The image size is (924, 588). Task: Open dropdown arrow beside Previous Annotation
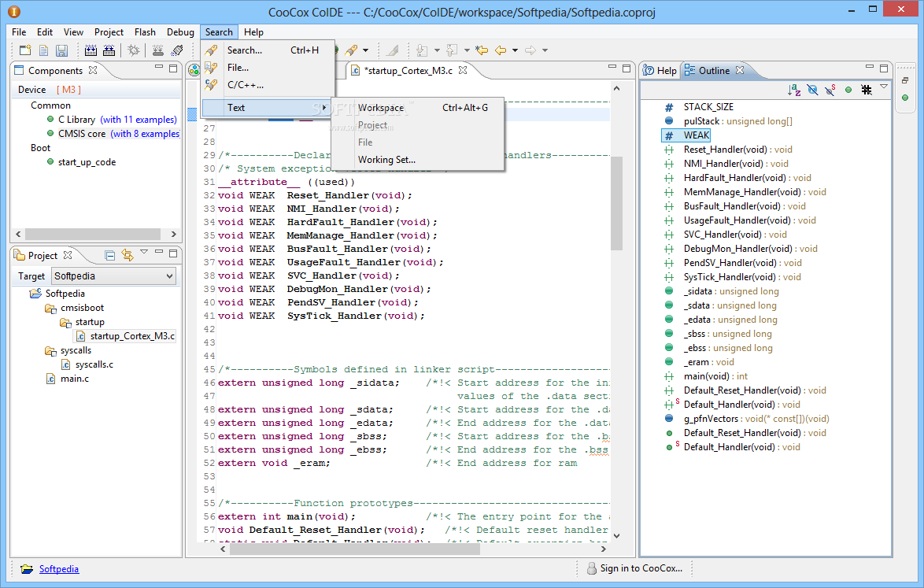[x=467, y=50]
